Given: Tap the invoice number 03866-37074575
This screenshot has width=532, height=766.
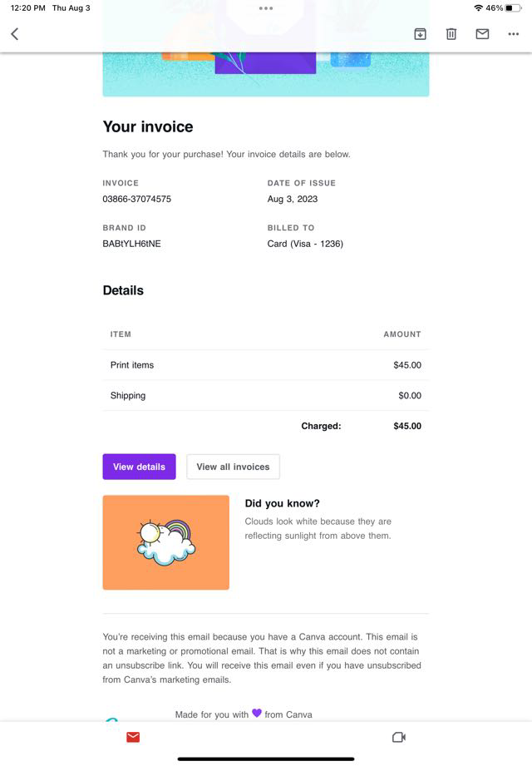Looking at the screenshot, I should pyautogui.click(x=137, y=199).
